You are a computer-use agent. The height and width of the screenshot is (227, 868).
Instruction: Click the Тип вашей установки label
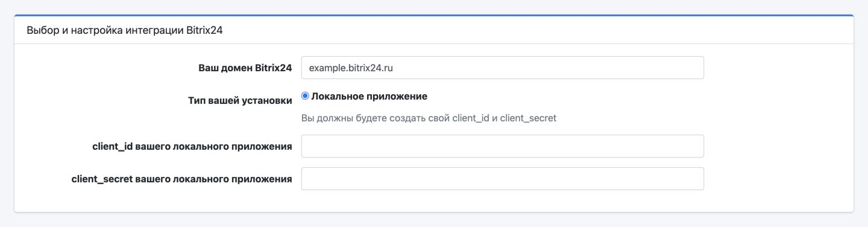point(241,101)
